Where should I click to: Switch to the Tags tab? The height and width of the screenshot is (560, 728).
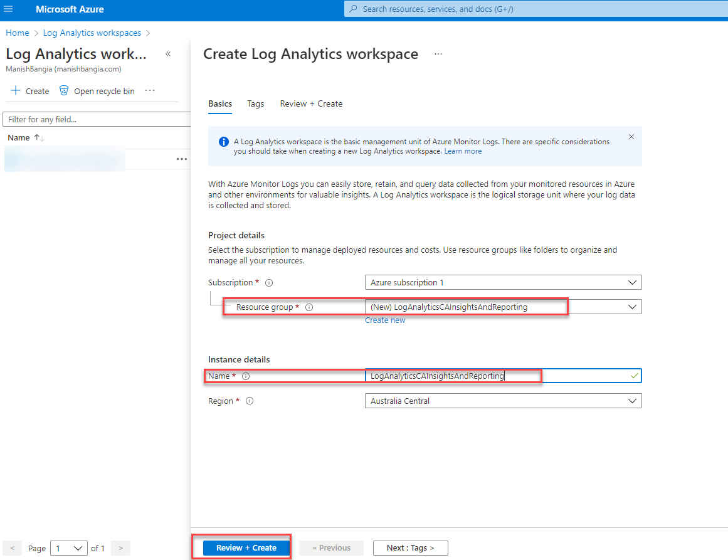click(255, 103)
